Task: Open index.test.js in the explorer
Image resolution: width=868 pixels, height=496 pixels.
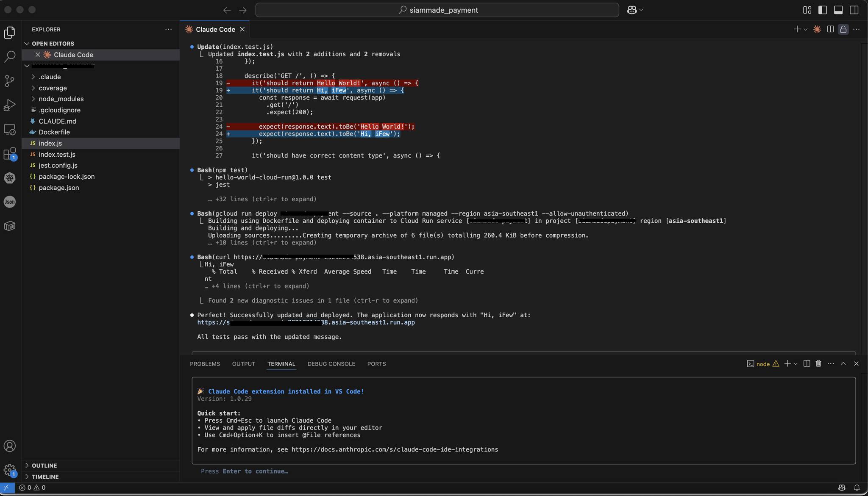Action: click(x=57, y=155)
